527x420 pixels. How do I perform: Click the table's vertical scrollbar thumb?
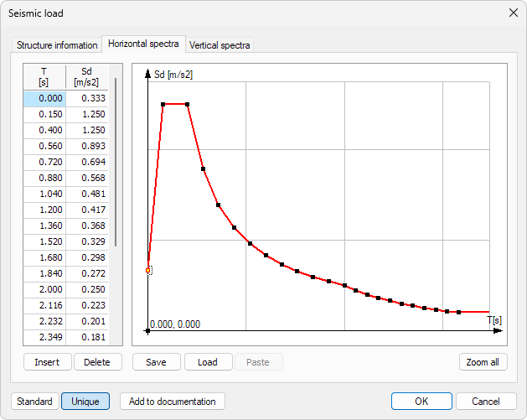116,162
